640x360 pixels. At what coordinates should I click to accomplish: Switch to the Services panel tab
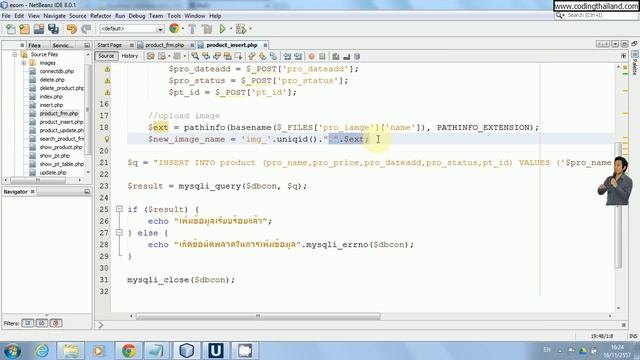click(63, 45)
